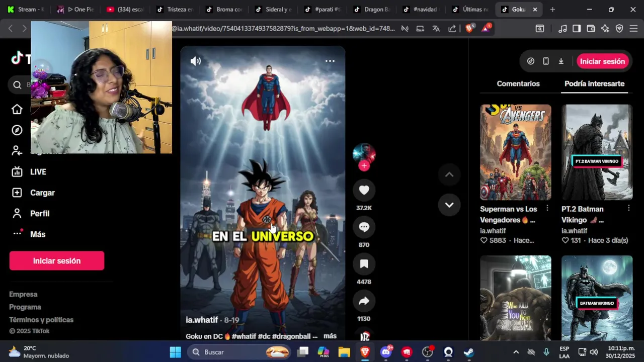Open the taskbar volume control
This screenshot has width=644, height=362.
(x=594, y=352)
